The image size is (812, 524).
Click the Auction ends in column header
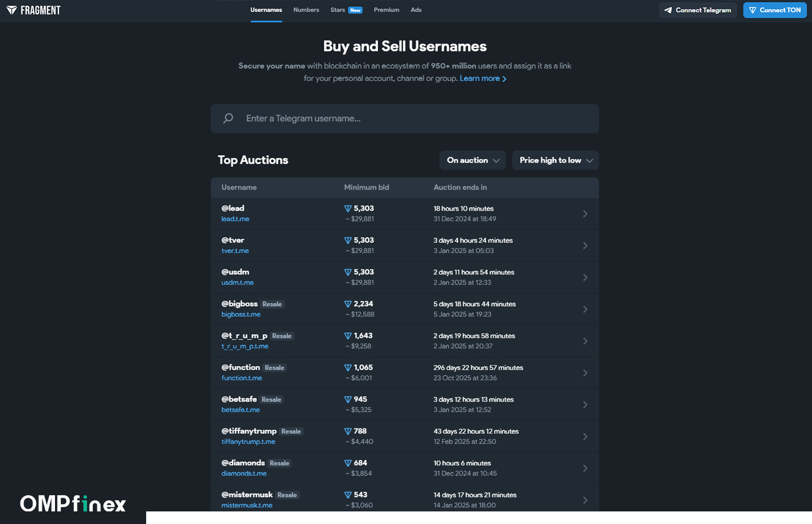tap(460, 188)
